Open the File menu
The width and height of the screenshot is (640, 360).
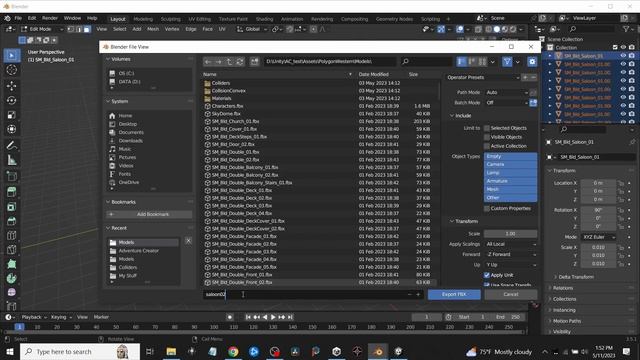18,18
